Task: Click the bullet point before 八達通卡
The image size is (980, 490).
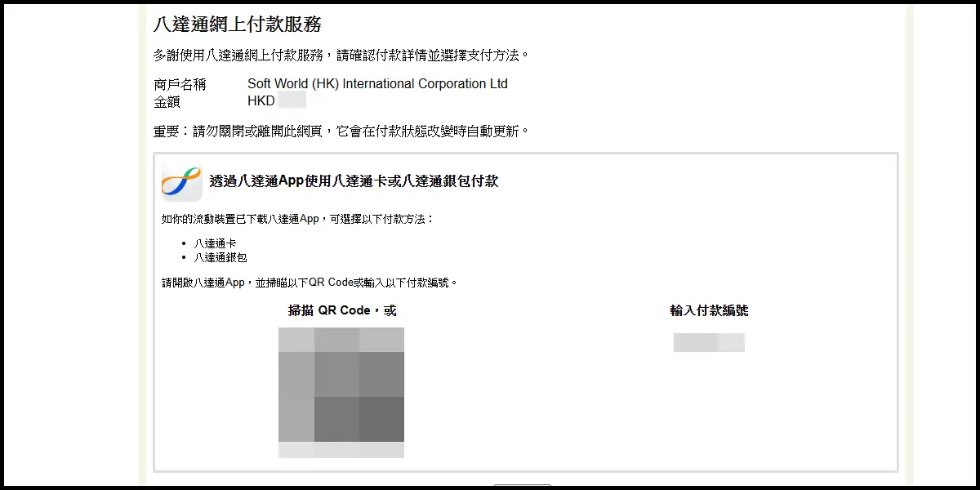Action: pyautogui.click(x=185, y=244)
